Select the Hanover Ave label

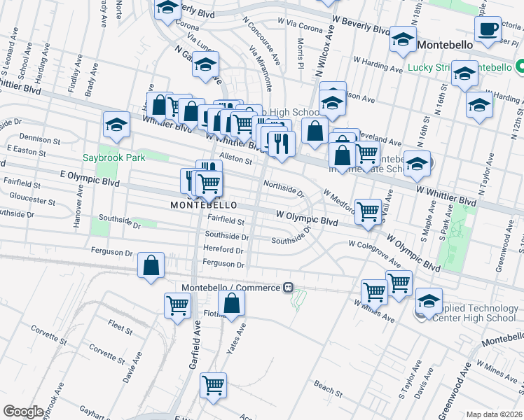(78, 206)
